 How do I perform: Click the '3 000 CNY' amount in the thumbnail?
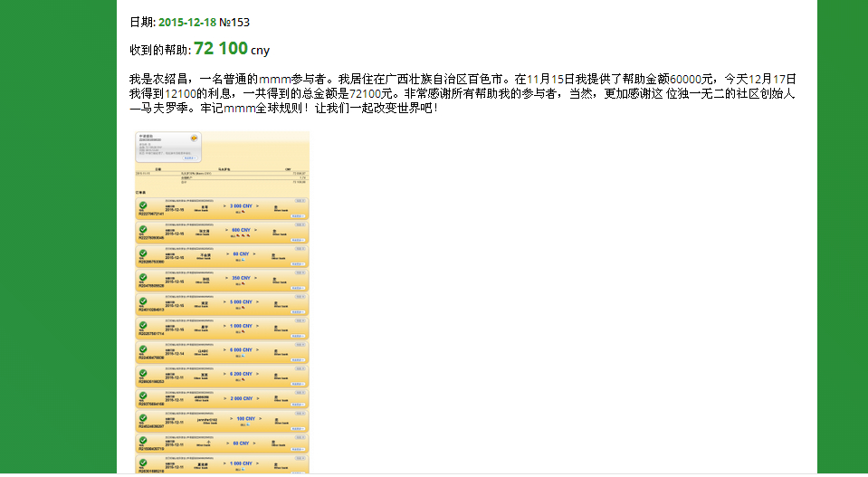(x=241, y=205)
